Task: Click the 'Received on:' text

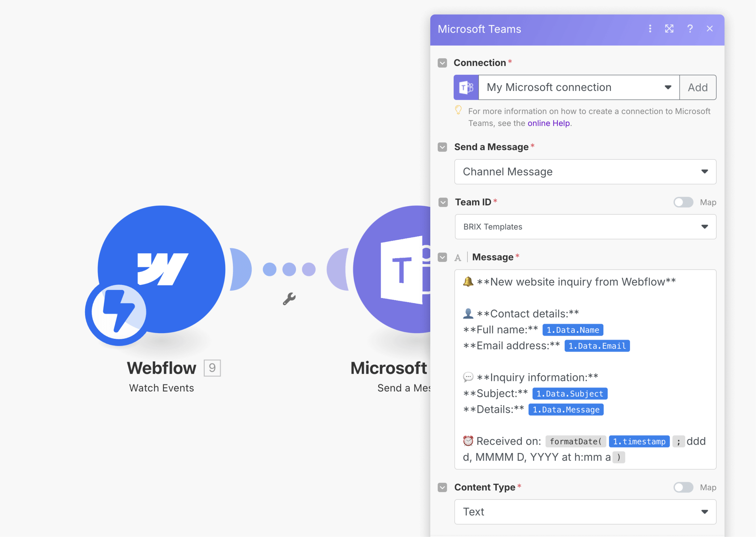Action: [x=508, y=441]
